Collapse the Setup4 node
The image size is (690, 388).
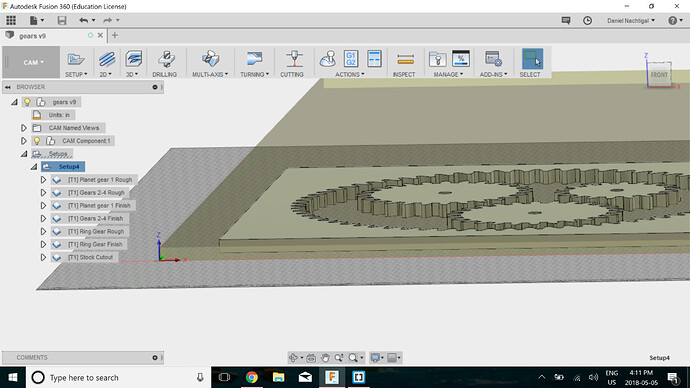click(x=34, y=167)
